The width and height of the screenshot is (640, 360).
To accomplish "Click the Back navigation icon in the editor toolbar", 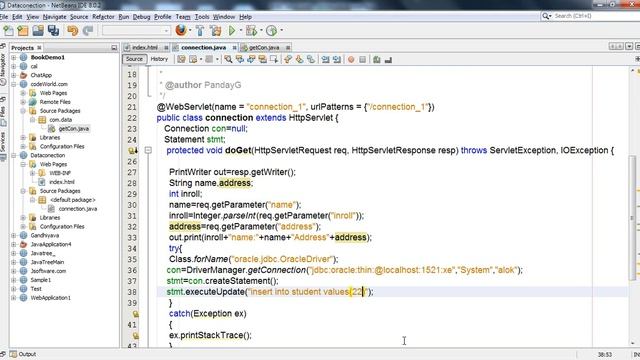I will pos(193,60).
